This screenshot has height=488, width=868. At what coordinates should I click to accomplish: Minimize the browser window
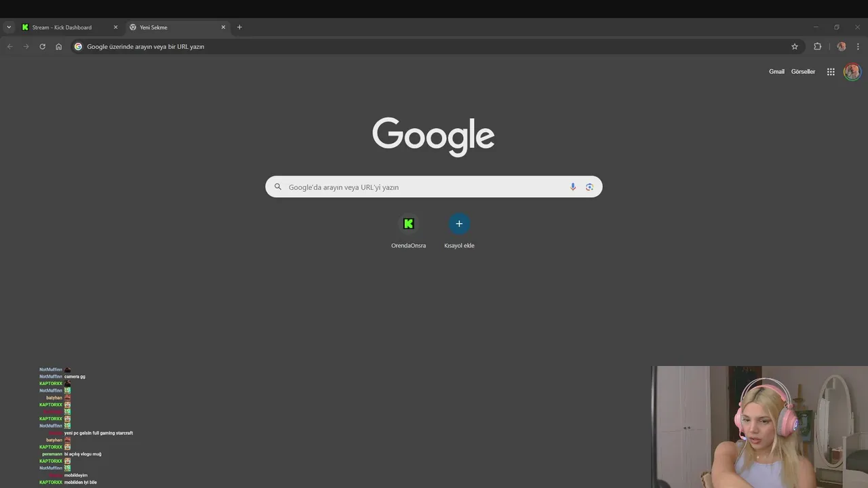[x=816, y=27]
